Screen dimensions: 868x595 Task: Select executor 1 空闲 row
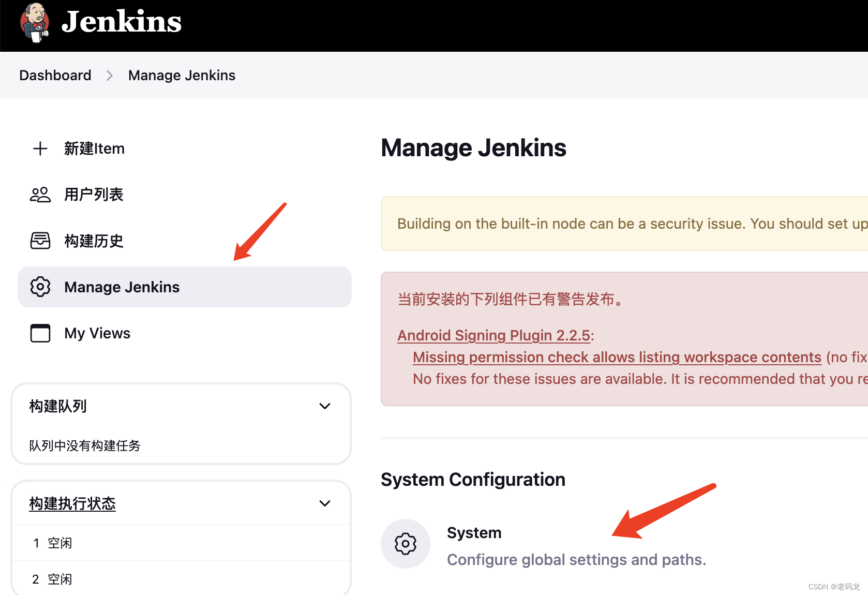click(181, 543)
